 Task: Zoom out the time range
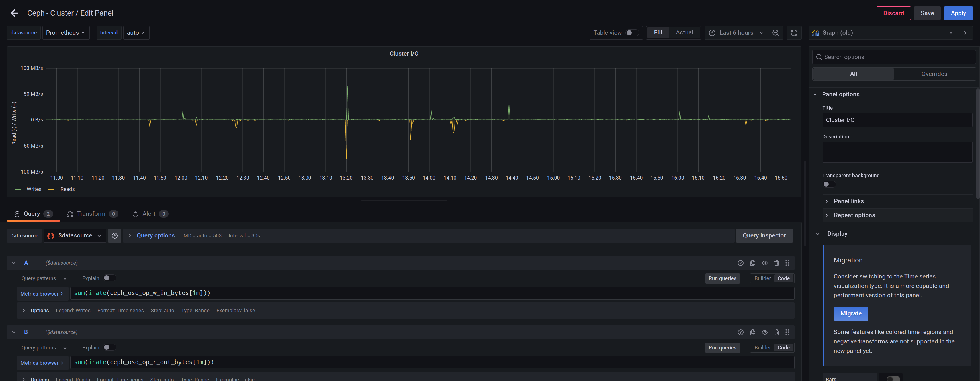pos(776,33)
